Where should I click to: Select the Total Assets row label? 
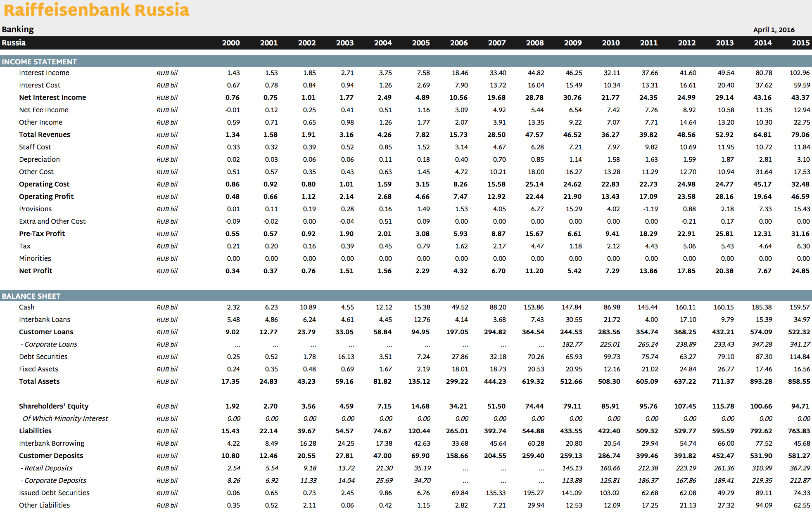39,382
